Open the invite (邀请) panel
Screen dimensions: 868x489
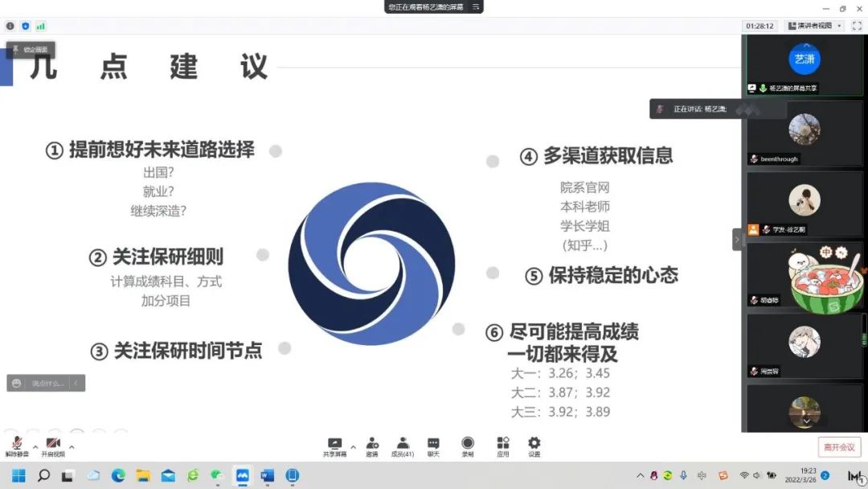[x=372, y=447]
